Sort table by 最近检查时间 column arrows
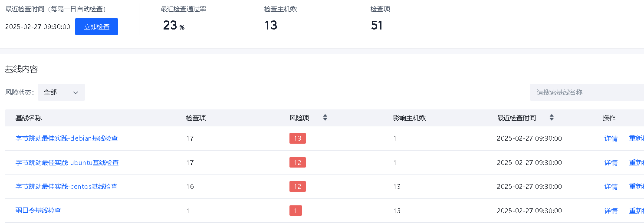644x224 pixels. pos(552,118)
